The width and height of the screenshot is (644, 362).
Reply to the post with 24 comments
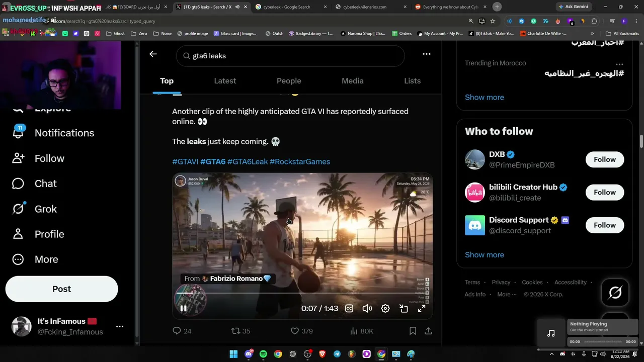tap(182, 331)
